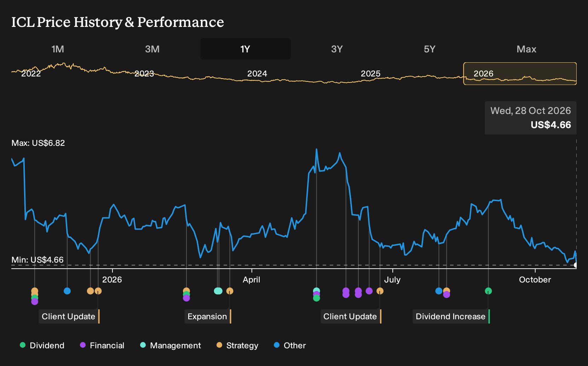This screenshot has height=366, width=588.
Task: Open the Dividend Increase event label
Action: (x=451, y=316)
